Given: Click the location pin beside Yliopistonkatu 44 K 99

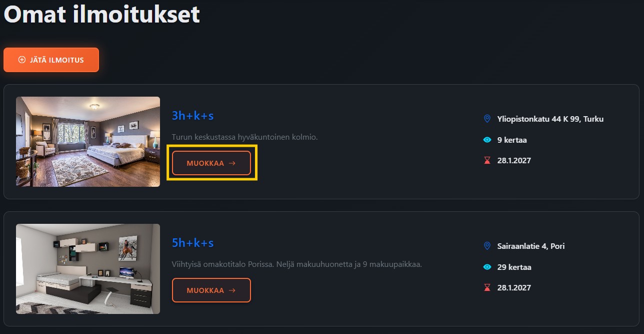Looking at the screenshot, I should pyautogui.click(x=487, y=119).
